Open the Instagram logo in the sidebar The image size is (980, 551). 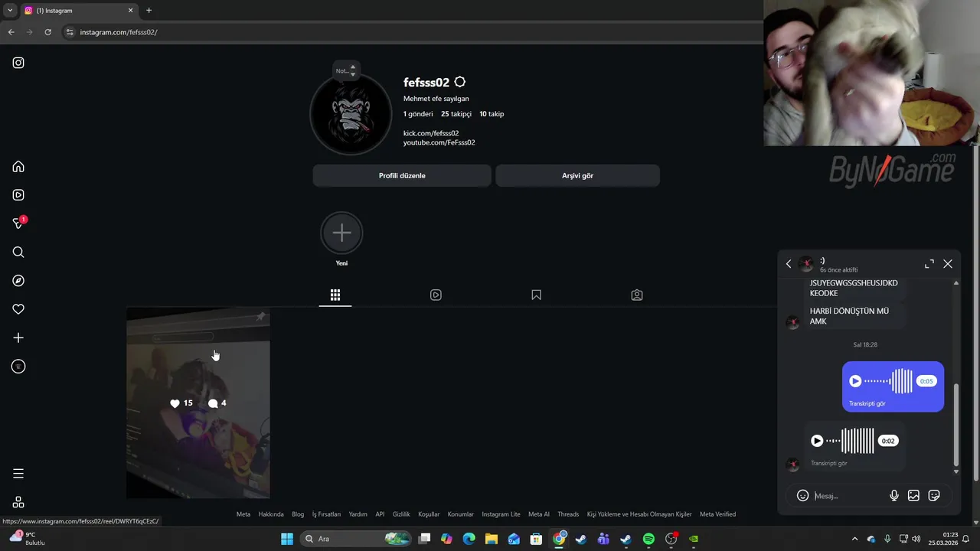pyautogui.click(x=18, y=63)
